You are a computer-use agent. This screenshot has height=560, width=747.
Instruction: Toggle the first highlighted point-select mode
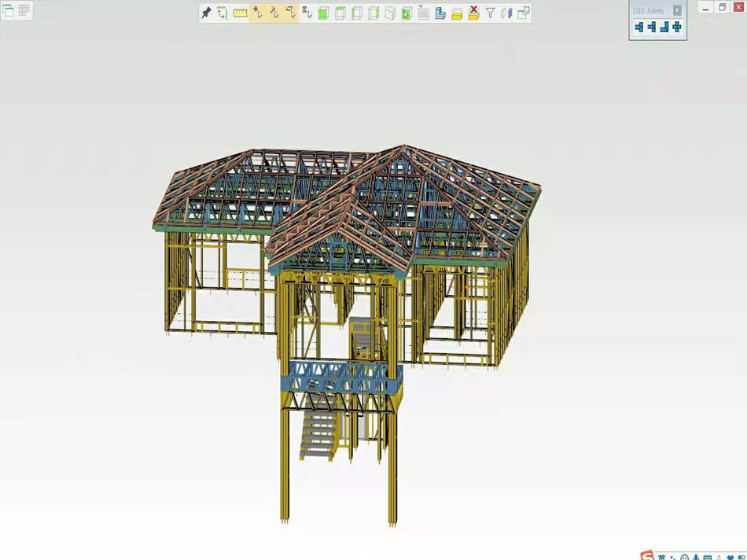tap(257, 13)
